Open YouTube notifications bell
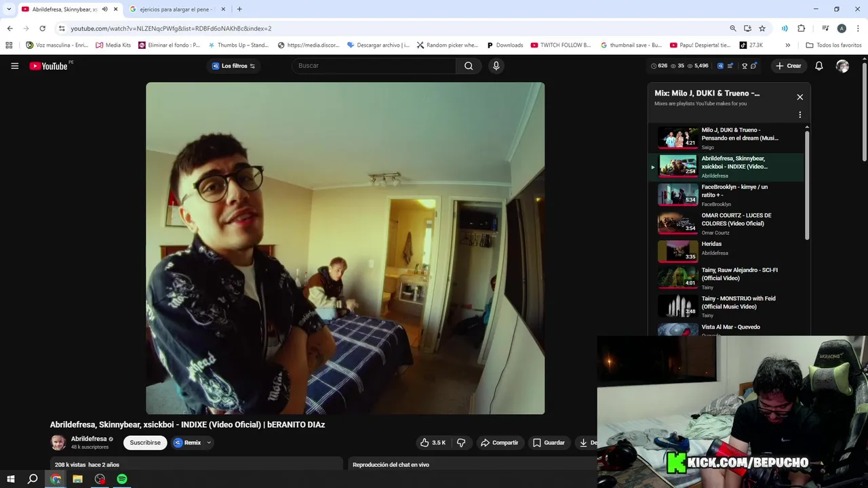 819,66
